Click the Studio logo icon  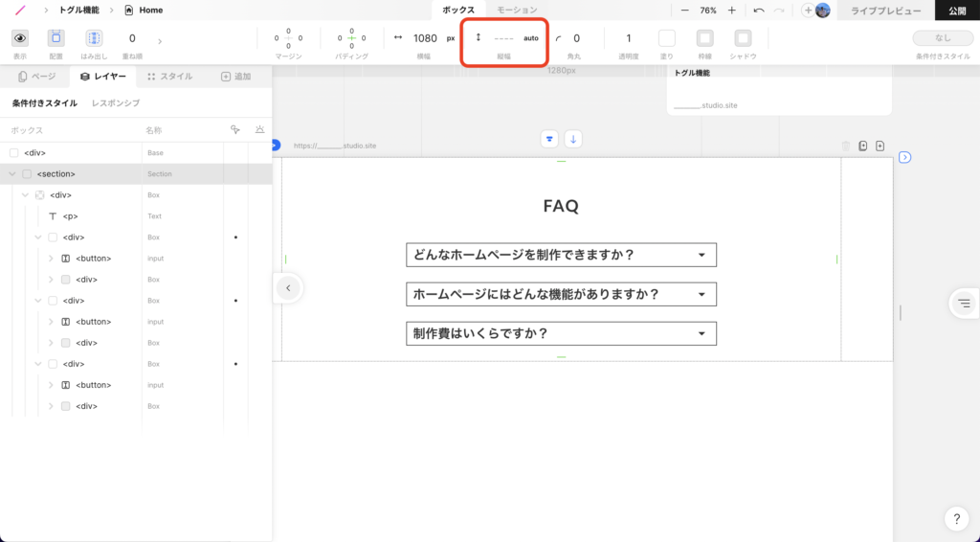coord(20,10)
